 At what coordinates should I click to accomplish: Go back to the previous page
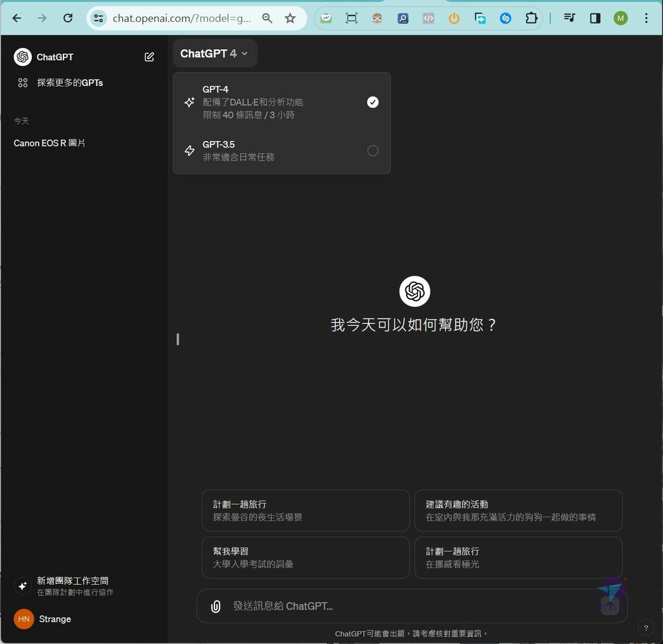pyautogui.click(x=17, y=18)
